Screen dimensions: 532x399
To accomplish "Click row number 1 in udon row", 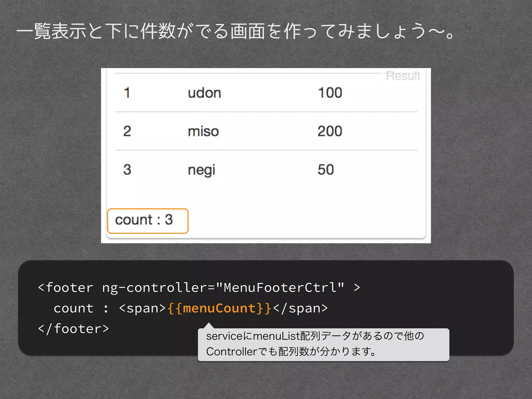I will 127,93.
